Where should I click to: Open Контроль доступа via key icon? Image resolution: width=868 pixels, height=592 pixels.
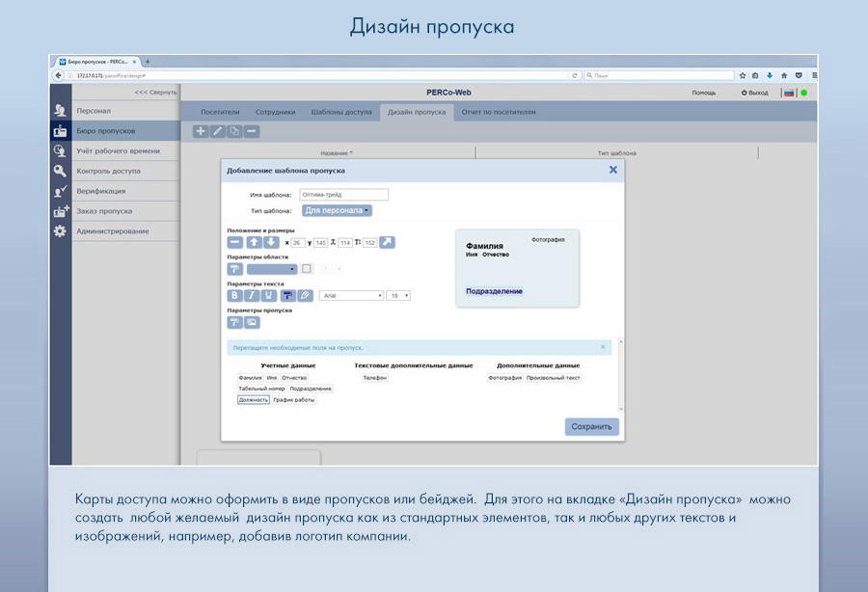(60, 171)
